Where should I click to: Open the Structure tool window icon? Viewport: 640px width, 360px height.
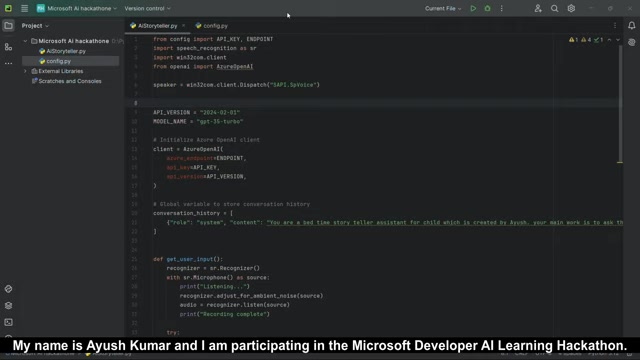(8, 47)
